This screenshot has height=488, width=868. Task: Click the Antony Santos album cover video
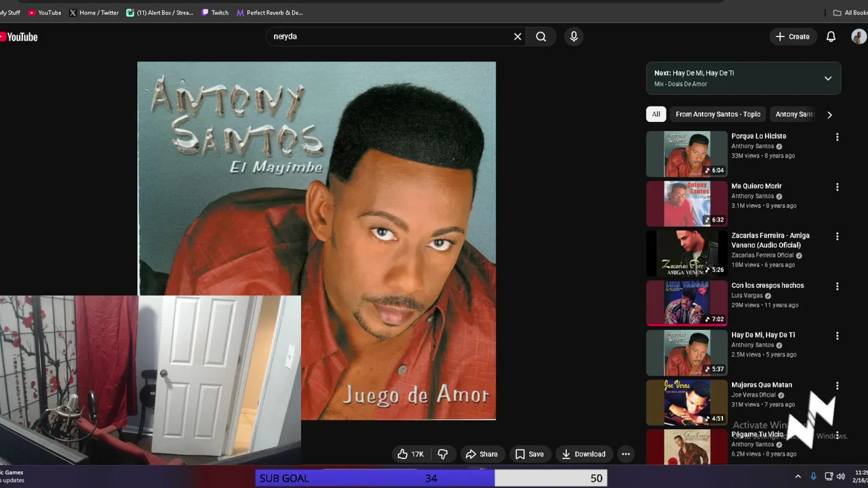[x=317, y=241]
